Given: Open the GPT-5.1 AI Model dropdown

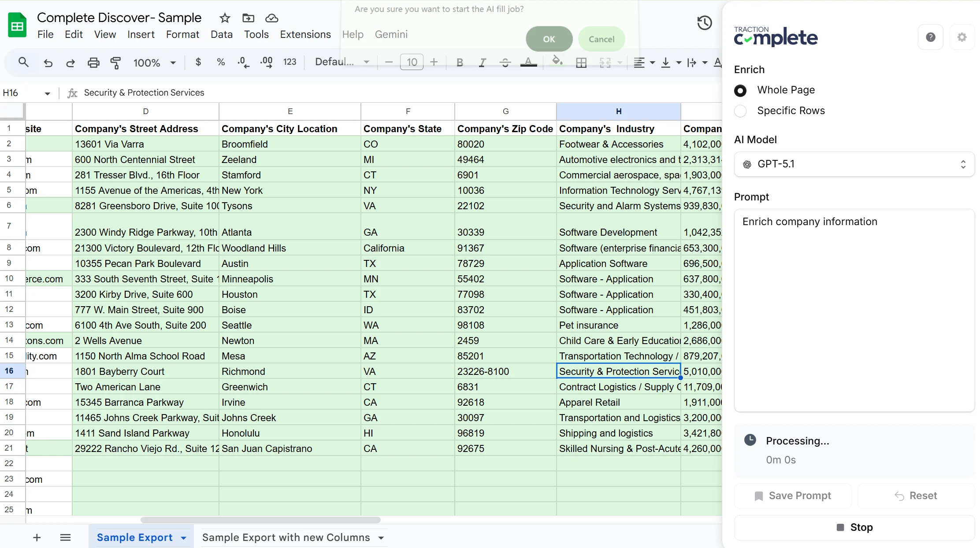Looking at the screenshot, I should [854, 164].
